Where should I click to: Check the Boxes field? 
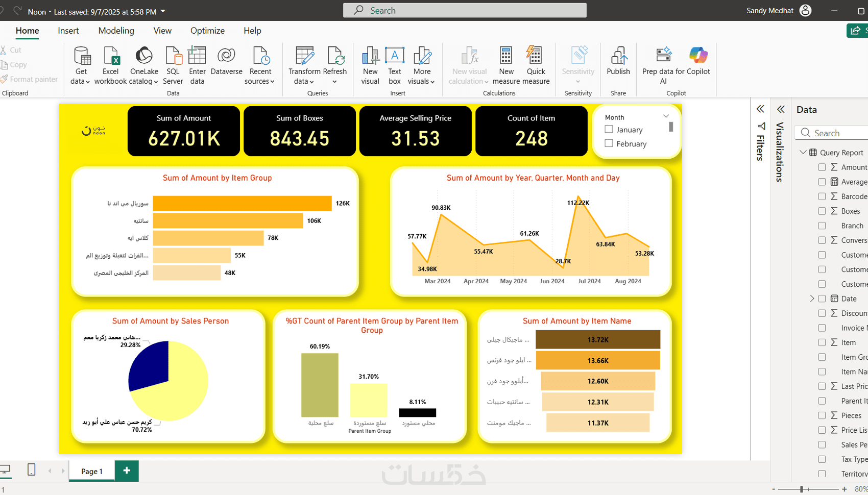(822, 211)
